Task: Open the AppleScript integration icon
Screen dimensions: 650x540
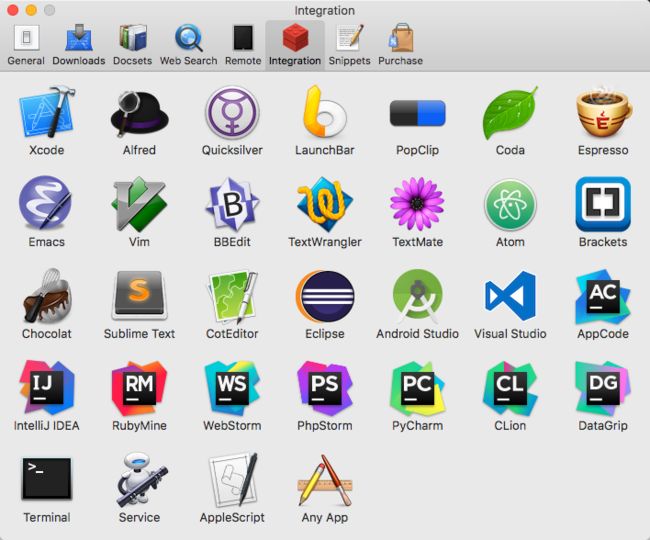Action: coord(233,479)
